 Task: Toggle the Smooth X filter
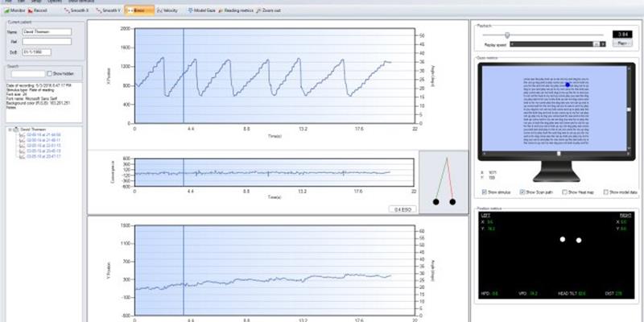pyautogui.click(x=76, y=10)
